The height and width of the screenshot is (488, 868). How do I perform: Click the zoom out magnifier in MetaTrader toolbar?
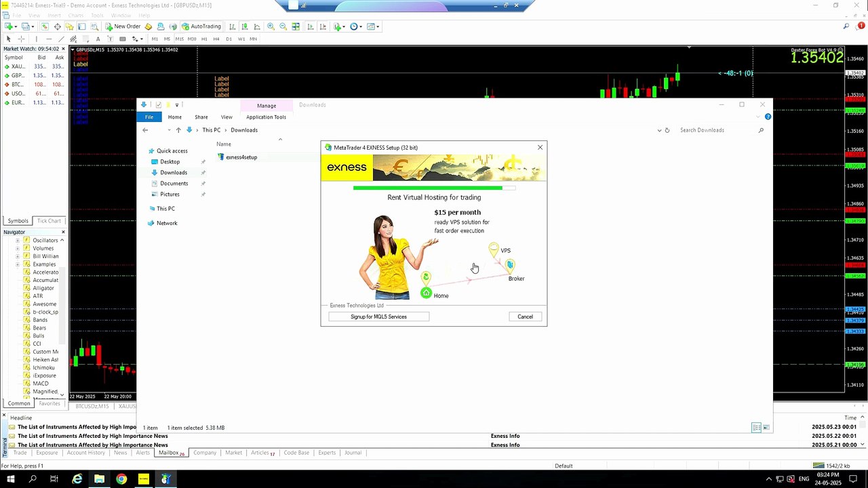[x=283, y=26]
